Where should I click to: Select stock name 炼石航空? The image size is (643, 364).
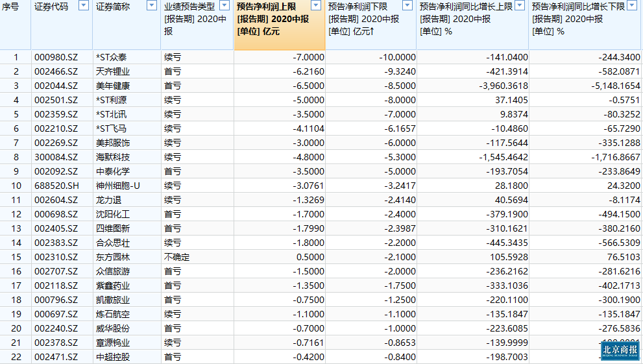click(113, 315)
